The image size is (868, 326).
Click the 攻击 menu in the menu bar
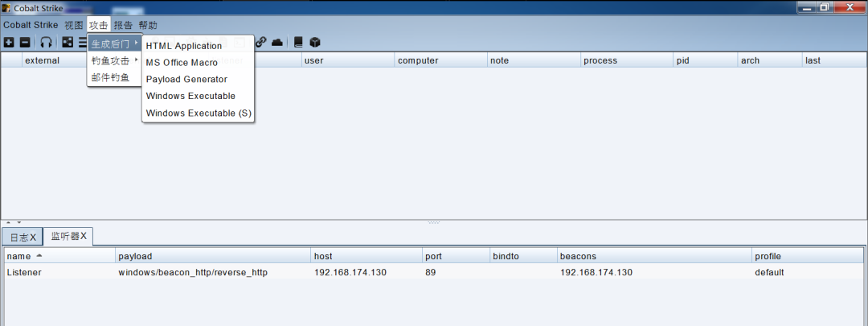coord(99,25)
